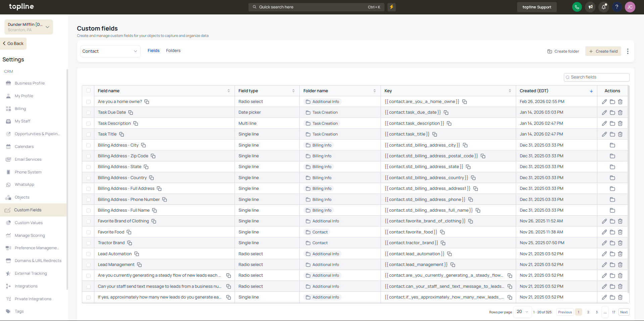
Task: Open the JC user avatar menu
Action: point(630,7)
